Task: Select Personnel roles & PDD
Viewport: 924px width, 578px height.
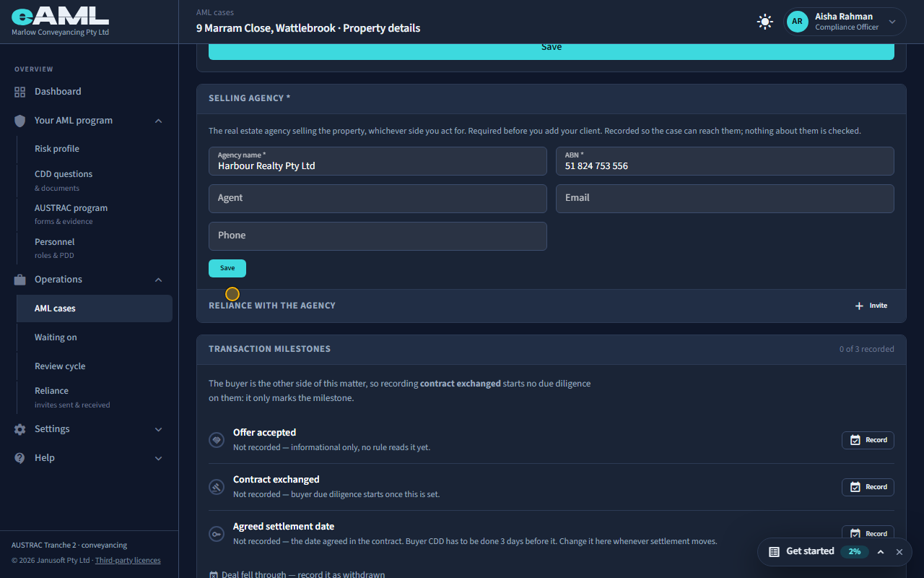Action: click(95, 248)
